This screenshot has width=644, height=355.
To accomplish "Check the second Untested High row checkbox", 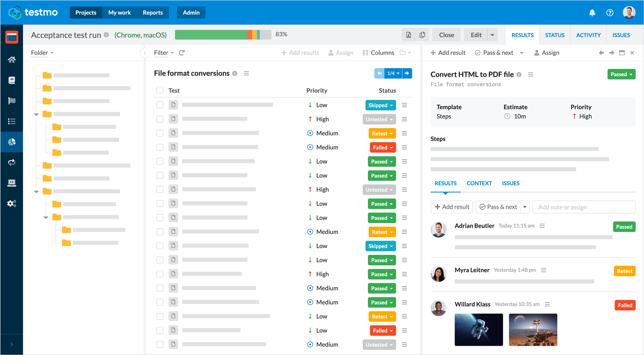I will pyautogui.click(x=160, y=190).
